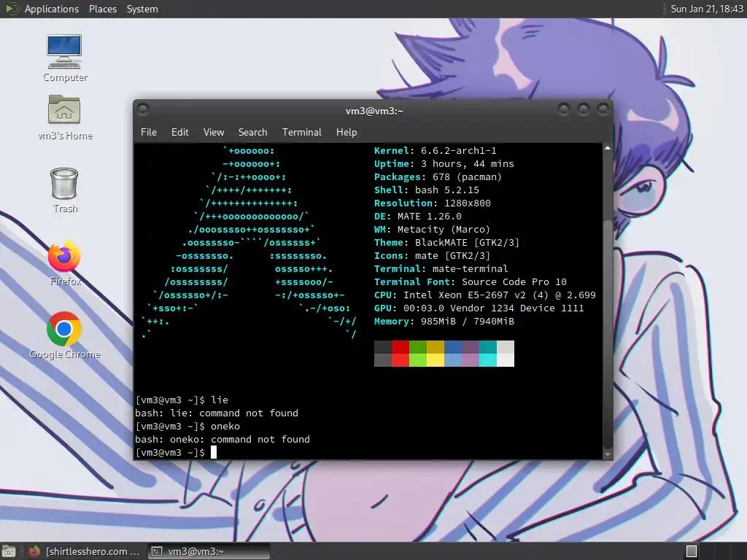Open the Computer desktop icon
The image size is (747, 560).
(64, 58)
